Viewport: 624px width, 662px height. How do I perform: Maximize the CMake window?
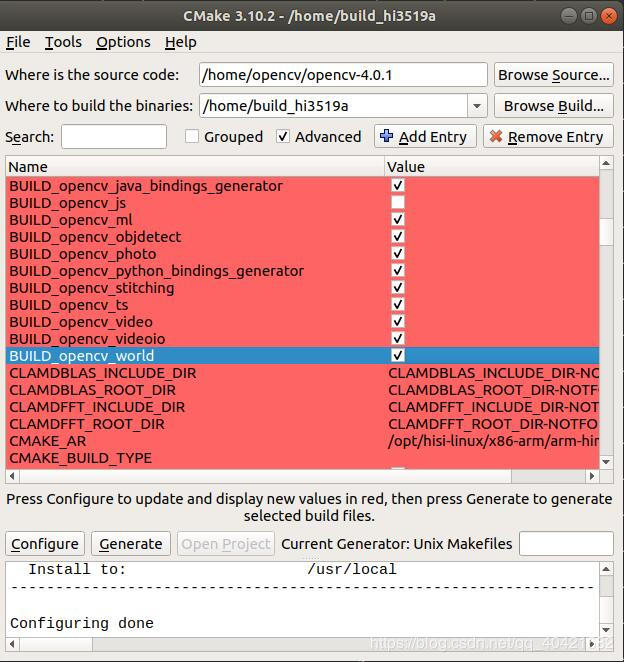click(x=589, y=16)
